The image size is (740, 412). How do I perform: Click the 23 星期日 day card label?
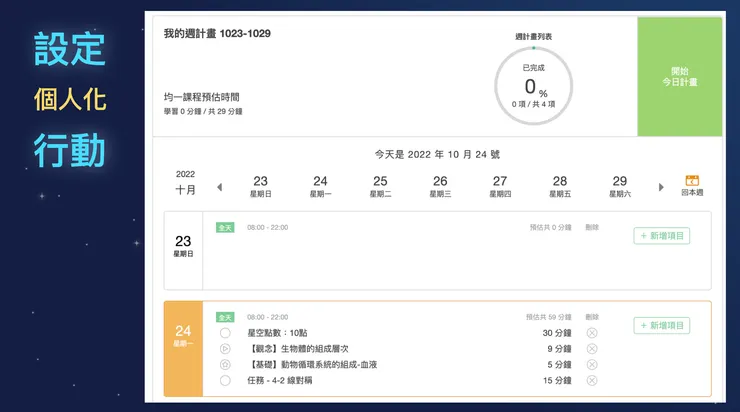pyautogui.click(x=183, y=245)
